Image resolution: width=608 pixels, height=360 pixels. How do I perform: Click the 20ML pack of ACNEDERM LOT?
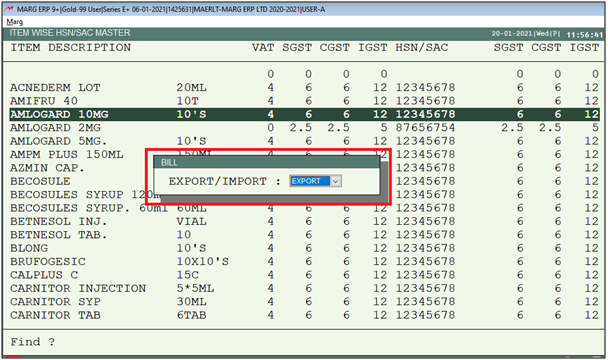(x=192, y=88)
